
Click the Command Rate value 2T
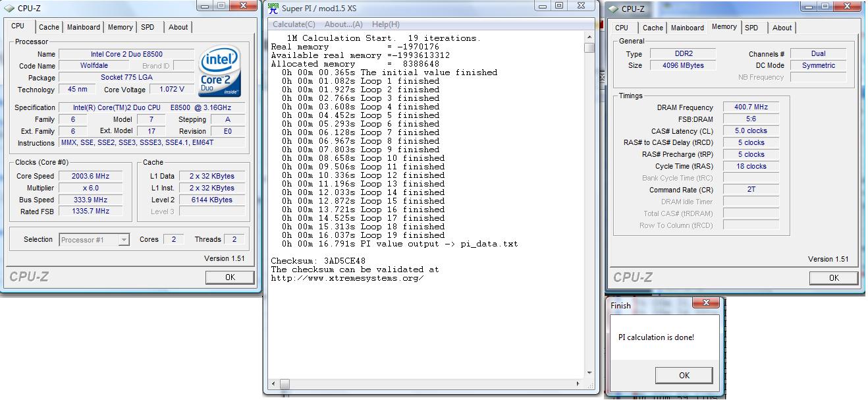[x=750, y=190]
